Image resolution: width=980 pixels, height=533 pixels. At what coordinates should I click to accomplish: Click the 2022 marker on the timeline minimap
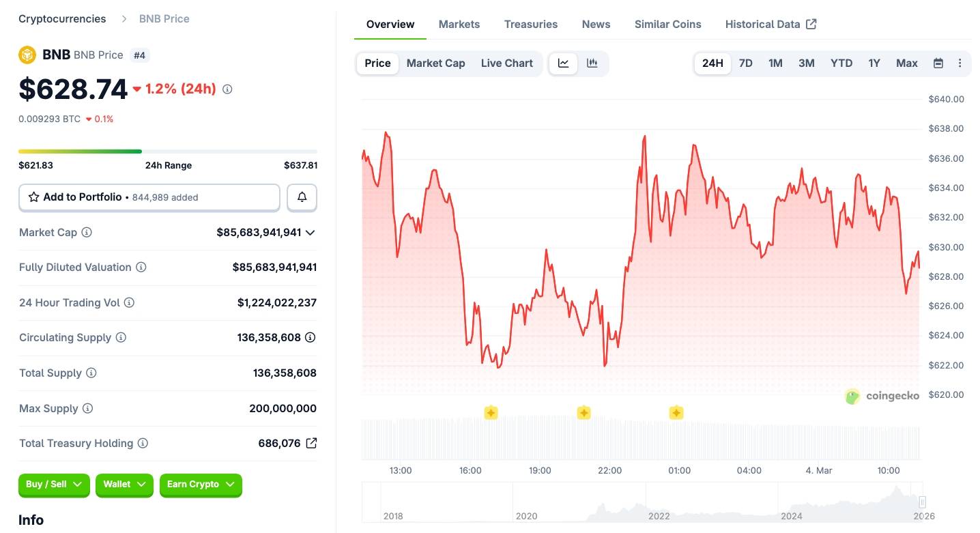click(659, 516)
